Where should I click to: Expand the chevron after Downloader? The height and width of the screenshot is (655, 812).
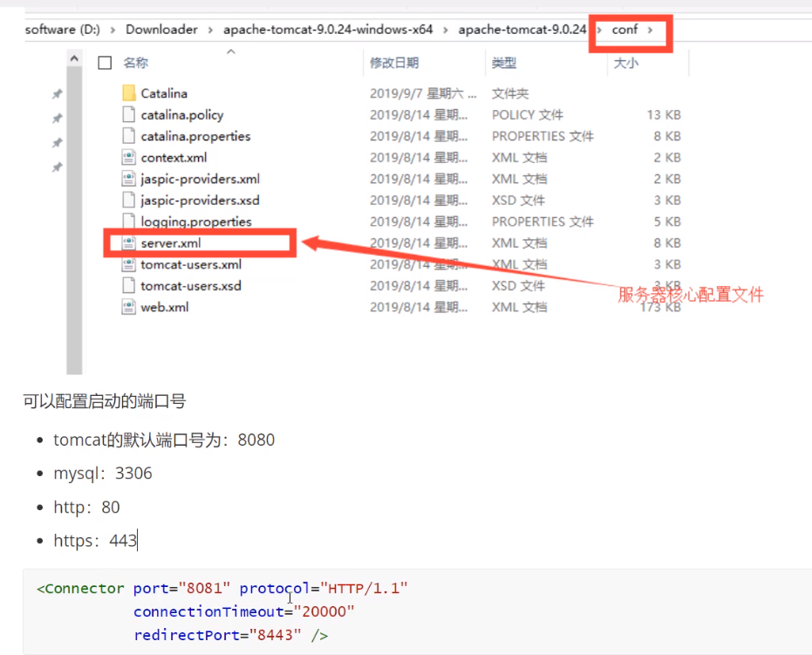pos(210,30)
